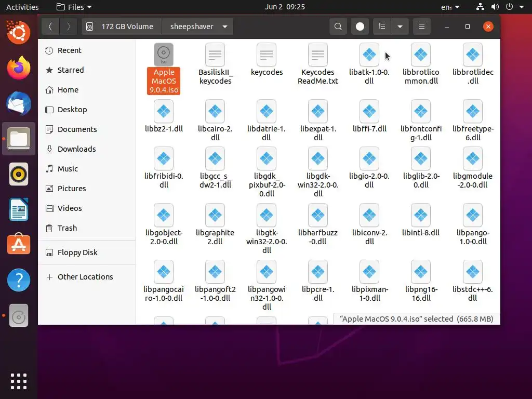Show Applications grid in the dock
The image size is (532, 399).
pyautogui.click(x=19, y=381)
